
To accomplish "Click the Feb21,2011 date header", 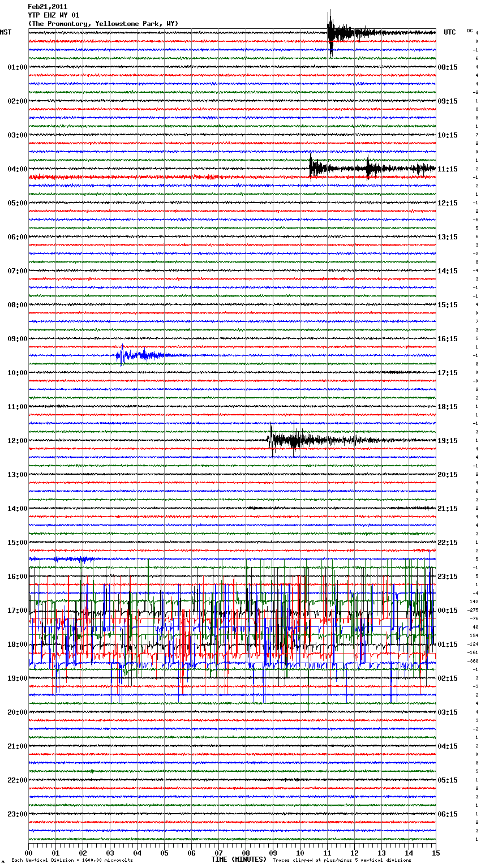I will coord(48,7).
